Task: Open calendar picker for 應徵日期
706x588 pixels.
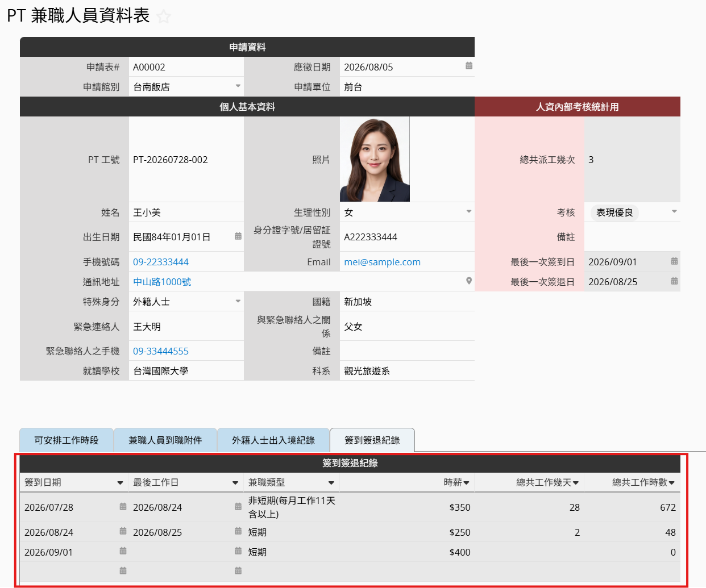Action: 469,66
